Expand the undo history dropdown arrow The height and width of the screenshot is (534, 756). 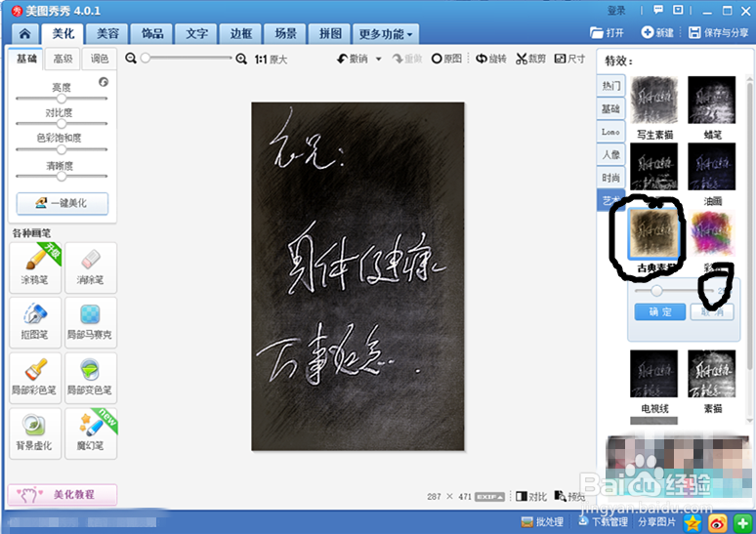[378, 60]
